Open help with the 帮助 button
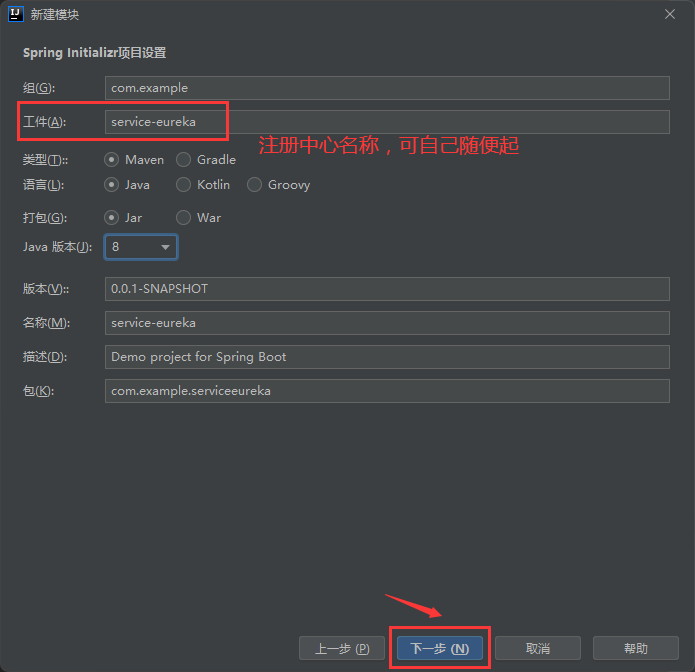The image size is (695, 672). (635, 648)
